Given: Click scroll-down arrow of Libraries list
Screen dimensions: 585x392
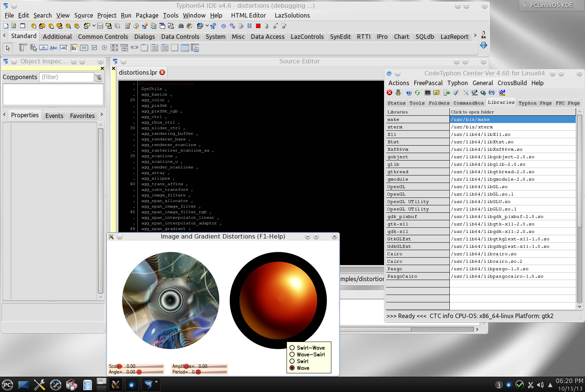Looking at the screenshot, I should pyautogui.click(x=579, y=307).
